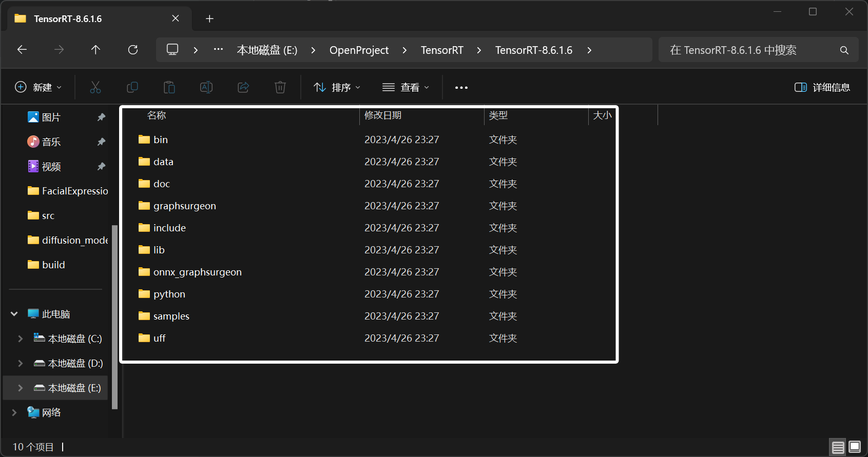Click the pin next to 视频
The image size is (868, 457).
click(101, 167)
